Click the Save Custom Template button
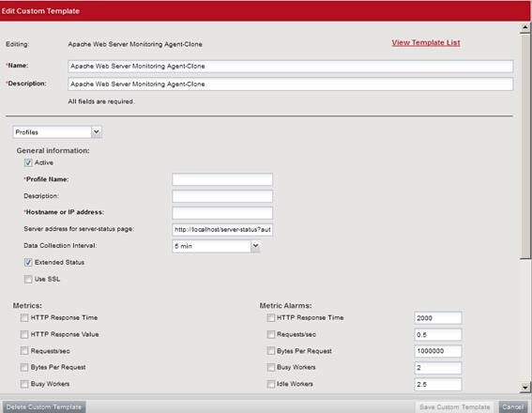The height and width of the screenshot is (413, 532). pos(455,406)
